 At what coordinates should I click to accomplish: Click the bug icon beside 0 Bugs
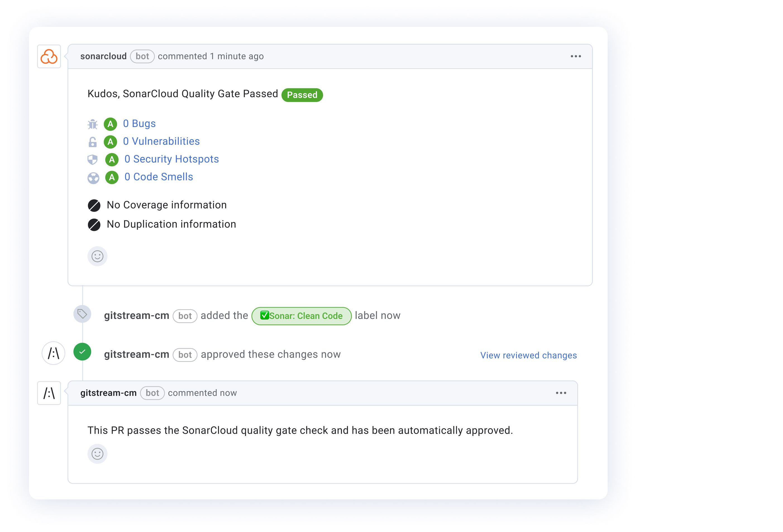(x=93, y=124)
